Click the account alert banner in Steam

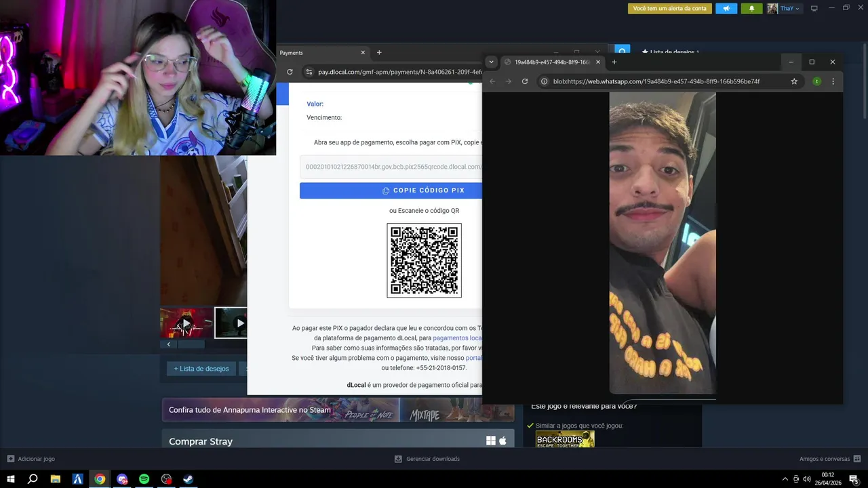(x=670, y=8)
